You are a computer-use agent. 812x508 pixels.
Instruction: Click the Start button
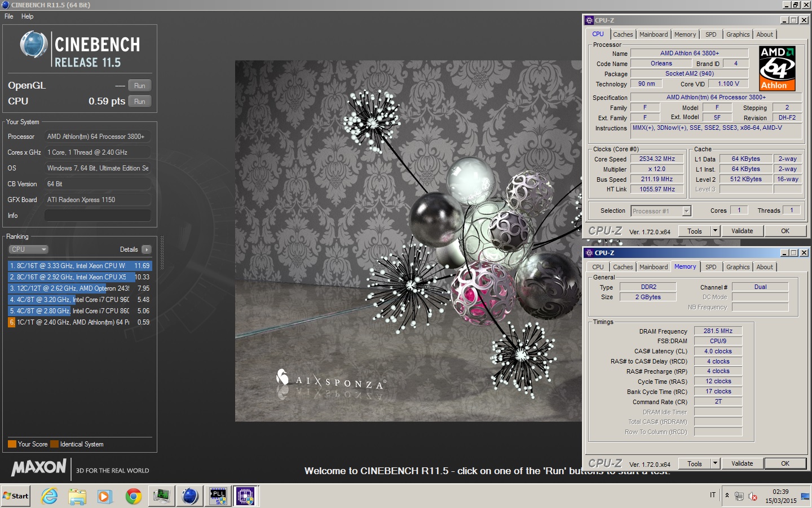coord(16,496)
